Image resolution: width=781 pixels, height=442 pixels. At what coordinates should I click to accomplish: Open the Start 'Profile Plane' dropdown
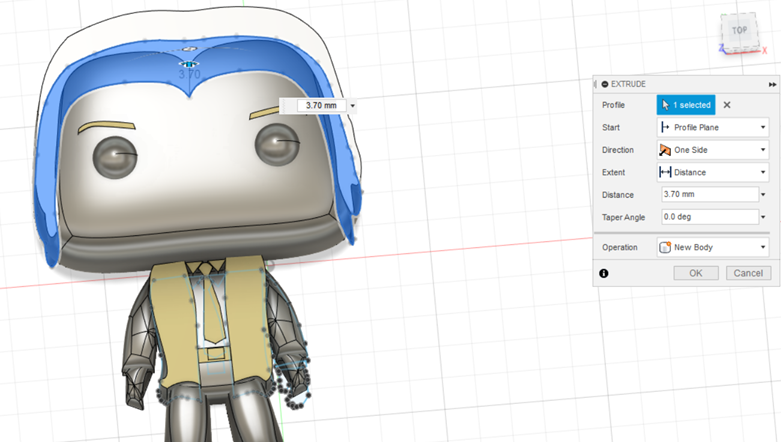[713, 128]
